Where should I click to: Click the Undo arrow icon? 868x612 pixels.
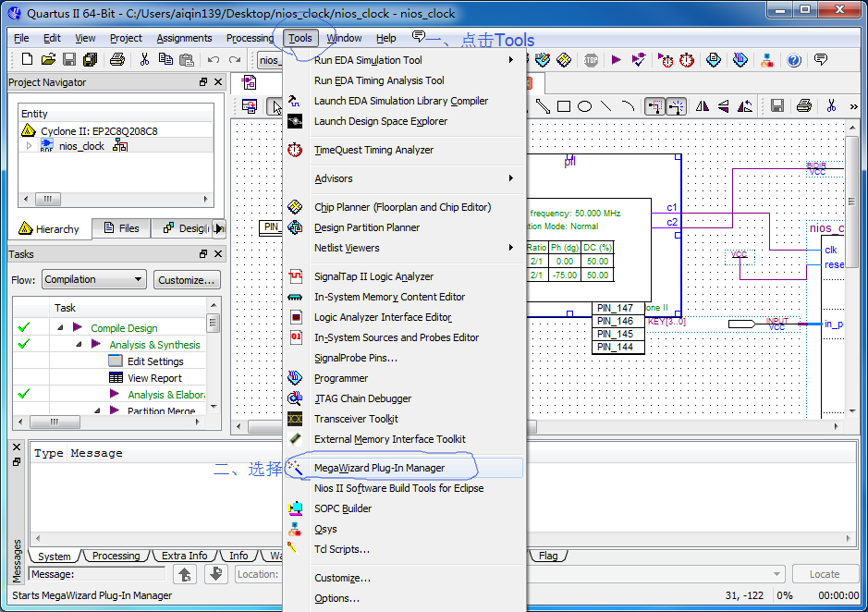pos(214,59)
